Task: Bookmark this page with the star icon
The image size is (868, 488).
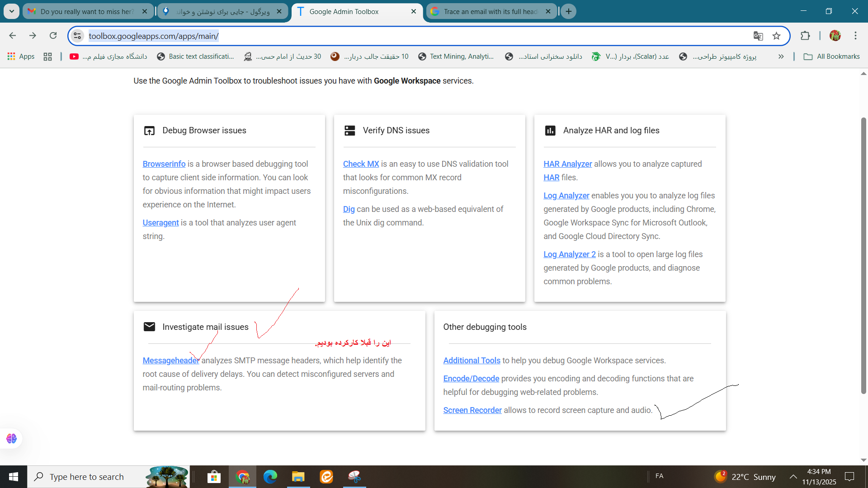Action: click(776, 36)
